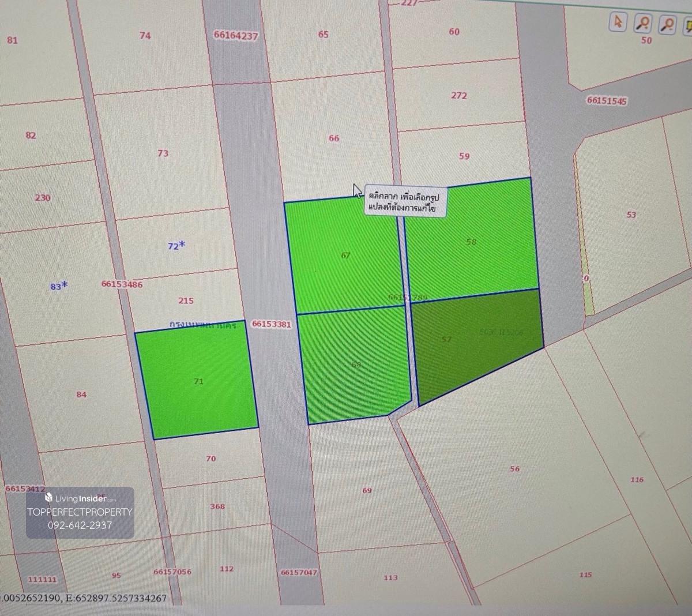Activate the zoom in magnifier tool
This screenshot has height=616, width=692.
(642, 23)
